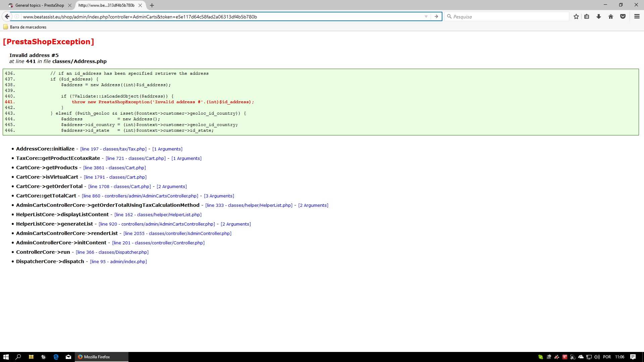Expand [2 Arguments] for getOrderTotalUsingTaxCalculationMethod
The width and height of the screenshot is (644, 362).
click(313, 205)
